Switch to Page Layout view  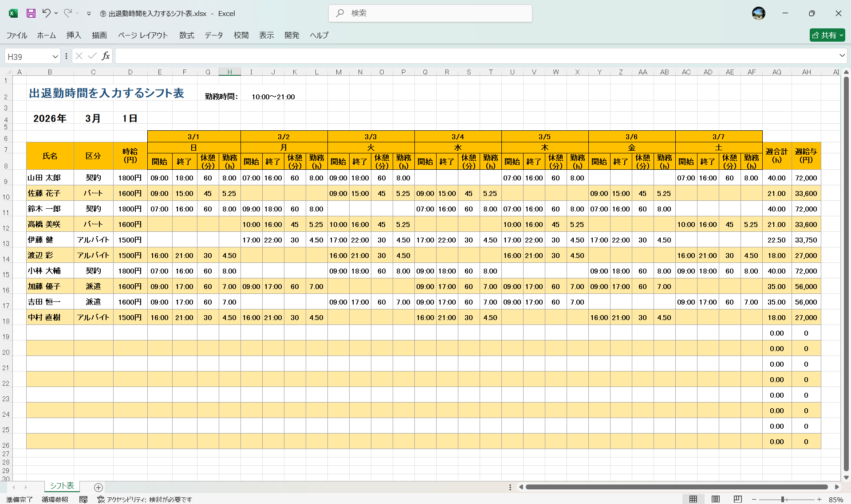(x=715, y=499)
